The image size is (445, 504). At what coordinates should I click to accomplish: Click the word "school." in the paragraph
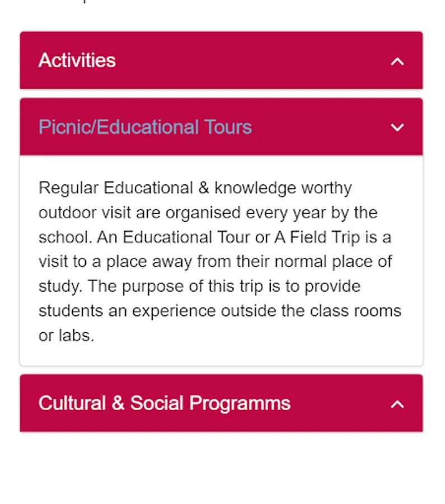pyautogui.click(x=64, y=237)
